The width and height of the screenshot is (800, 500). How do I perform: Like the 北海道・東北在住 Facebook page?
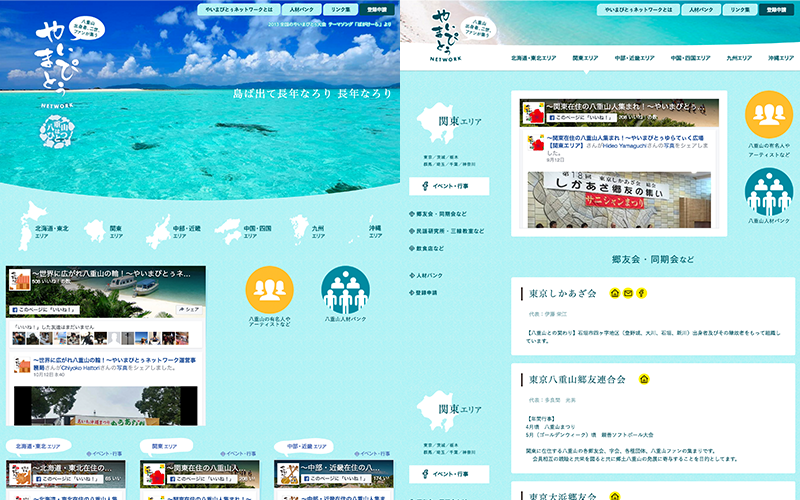[x=67, y=480]
